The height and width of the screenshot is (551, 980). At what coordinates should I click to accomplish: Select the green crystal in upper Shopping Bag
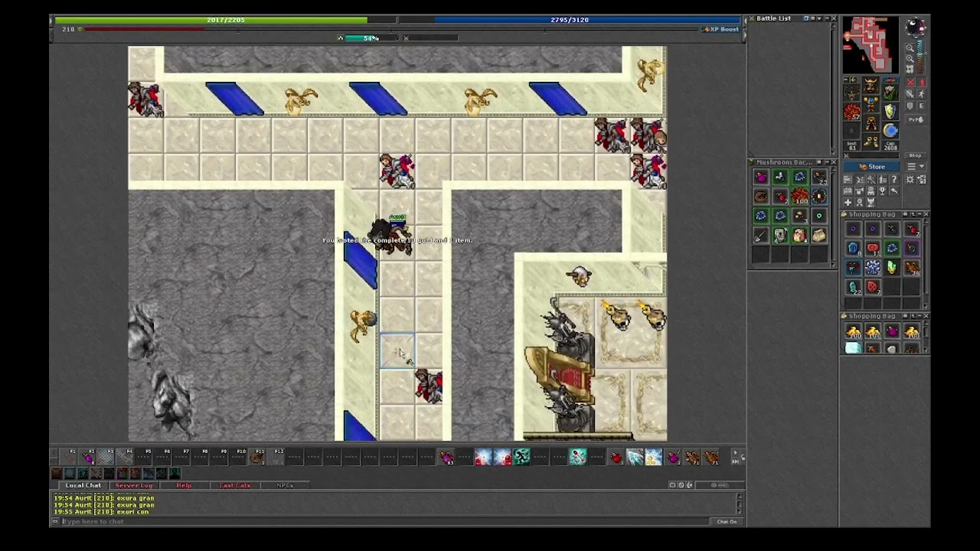pyautogui.click(x=892, y=267)
